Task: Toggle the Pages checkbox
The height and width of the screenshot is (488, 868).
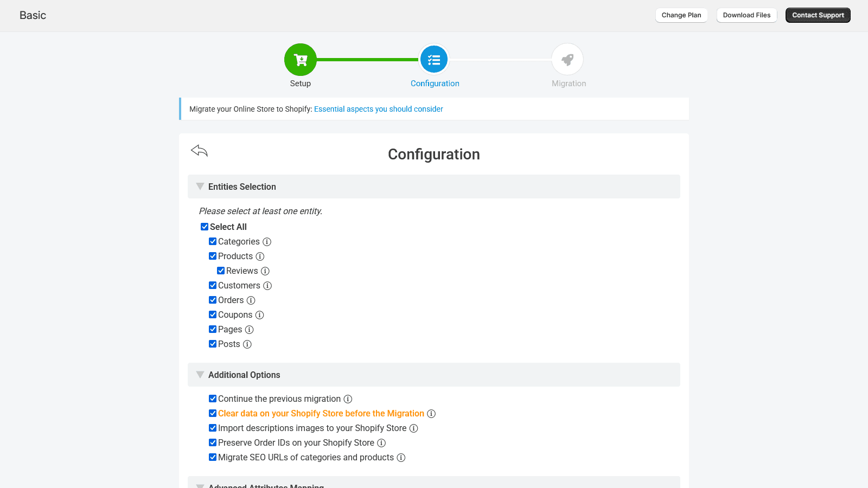Action: coord(213,329)
